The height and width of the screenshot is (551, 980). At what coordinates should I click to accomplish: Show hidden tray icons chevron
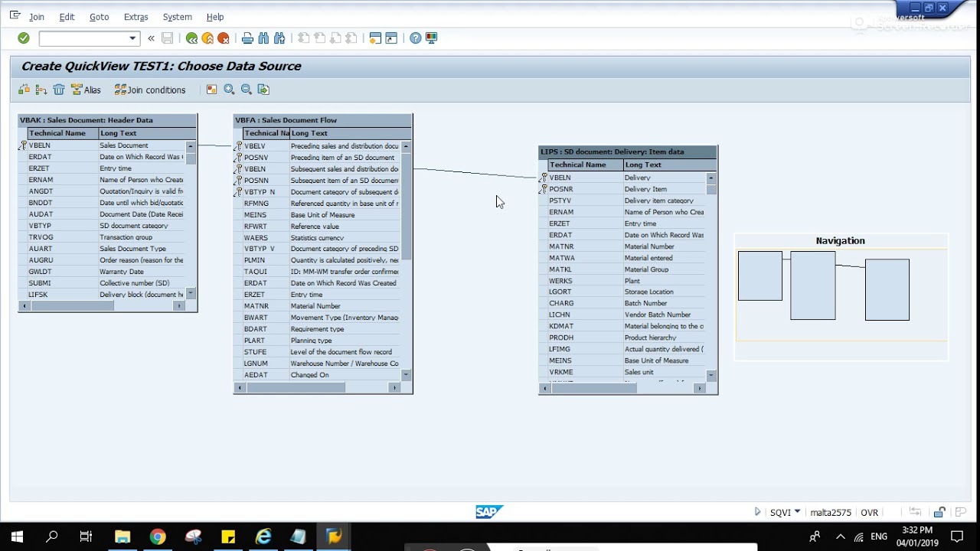point(840,537)
